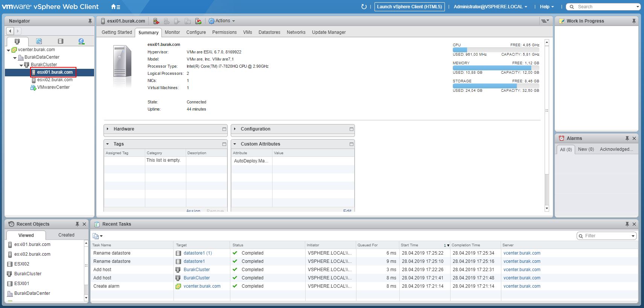This screenshot has height=308, width=644.
Task: Pin the Work In Progress panel
Action: [x=634, y=21]
